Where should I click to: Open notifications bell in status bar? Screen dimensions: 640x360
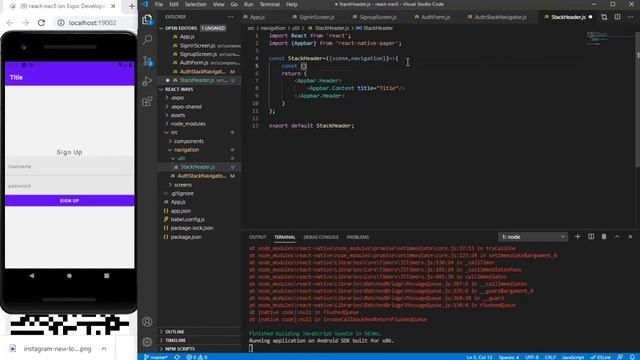tap(632, 357)
